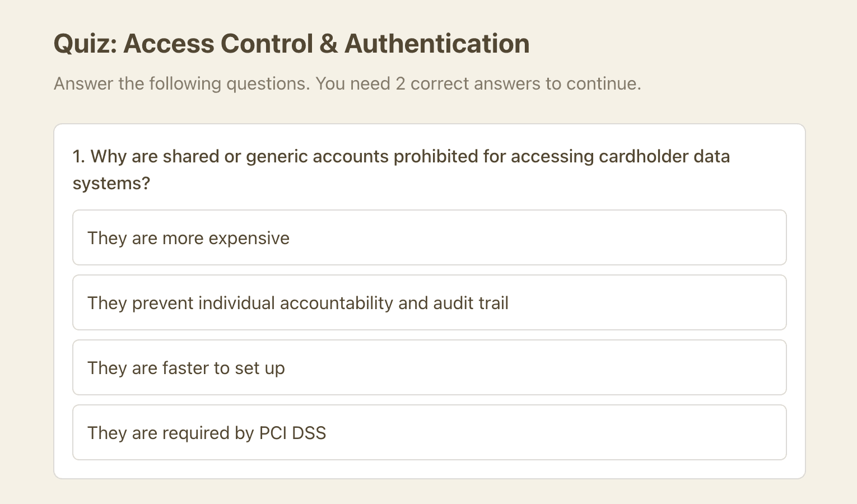This screenshot has width=857, height=504.
Task: Answer question 1 with the "more expensive" option
Action: point(189,238)
